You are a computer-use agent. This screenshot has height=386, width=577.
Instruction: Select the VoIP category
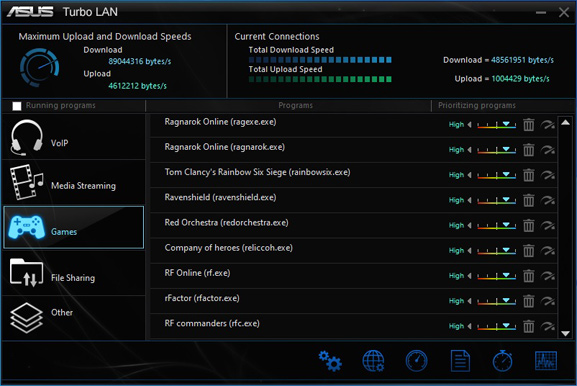click(74, 137)
